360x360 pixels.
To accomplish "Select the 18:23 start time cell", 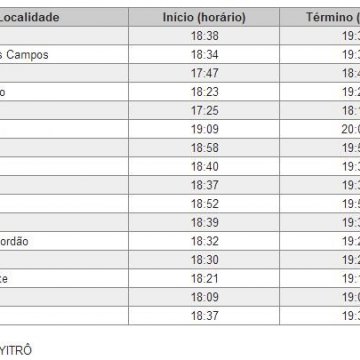I will [x=204, y=92].
